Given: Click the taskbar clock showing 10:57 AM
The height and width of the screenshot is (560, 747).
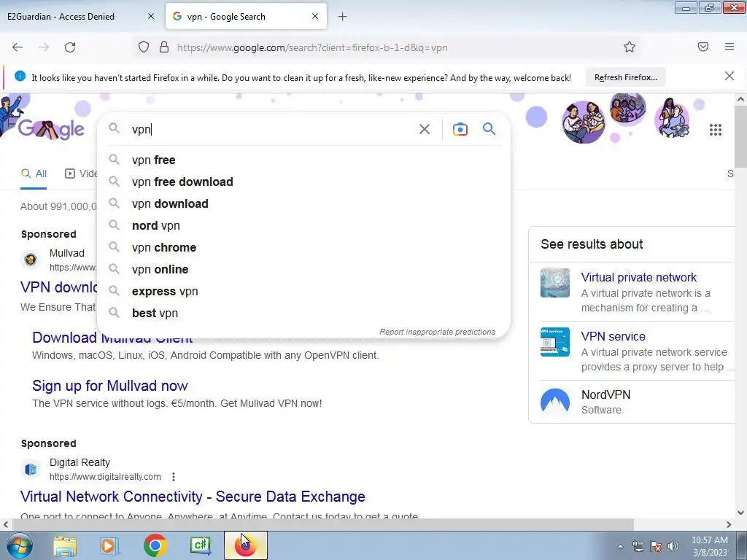Looking at the screenshot, I should click(x=709, y=546).
